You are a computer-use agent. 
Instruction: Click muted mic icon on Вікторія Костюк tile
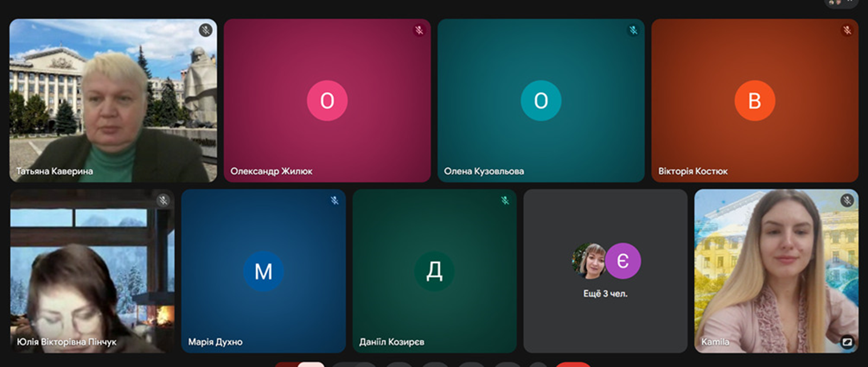[x=847, y=30]
